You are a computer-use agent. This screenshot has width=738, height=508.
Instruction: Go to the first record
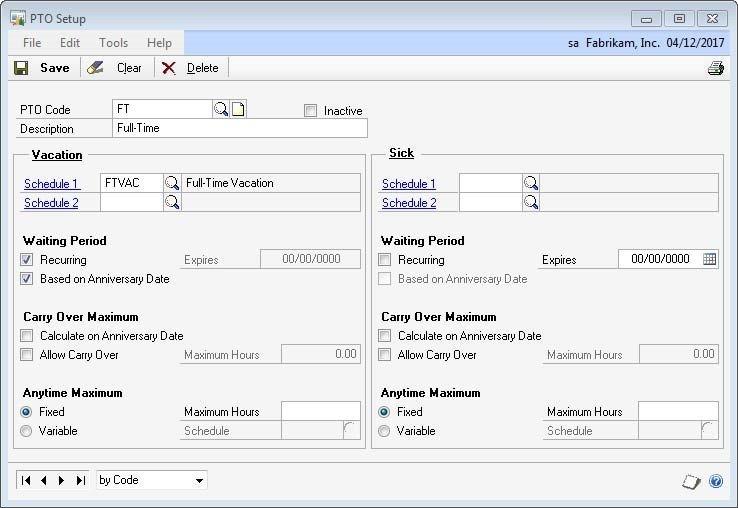click(26, 480)
